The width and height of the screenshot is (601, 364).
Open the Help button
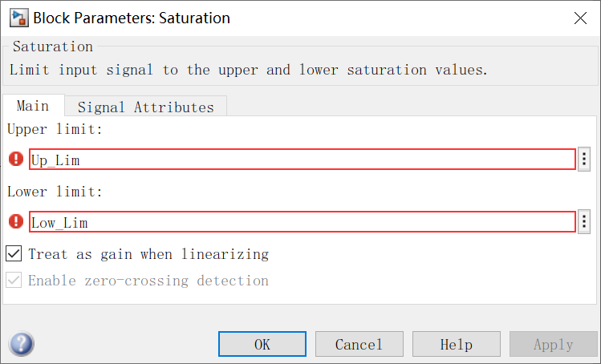coord(456,344)
